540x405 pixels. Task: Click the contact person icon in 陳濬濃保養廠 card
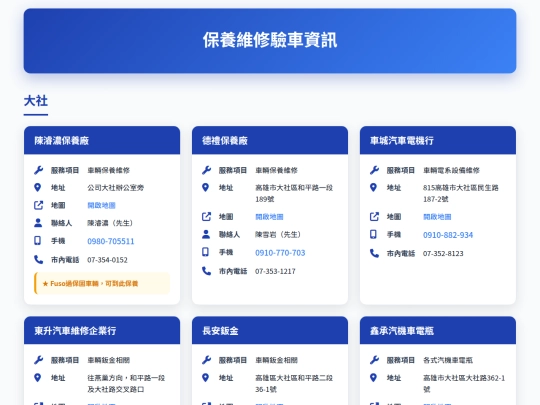[38, 223]
